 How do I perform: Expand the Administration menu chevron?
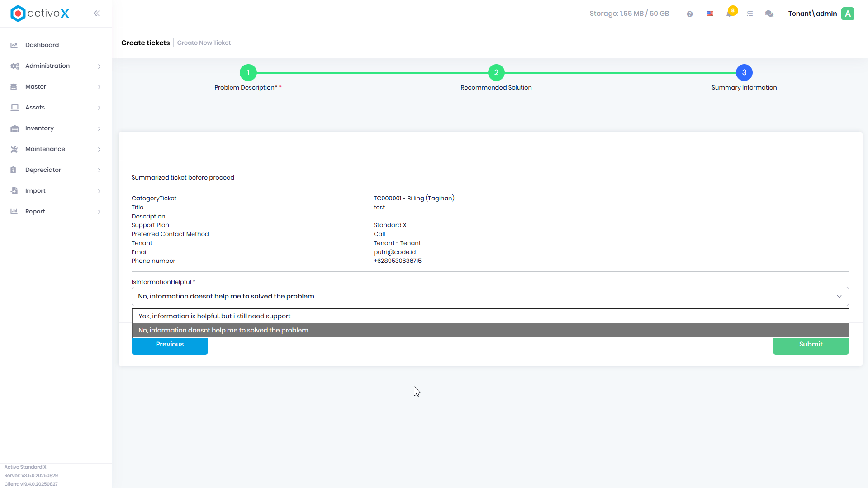[99, 66]
